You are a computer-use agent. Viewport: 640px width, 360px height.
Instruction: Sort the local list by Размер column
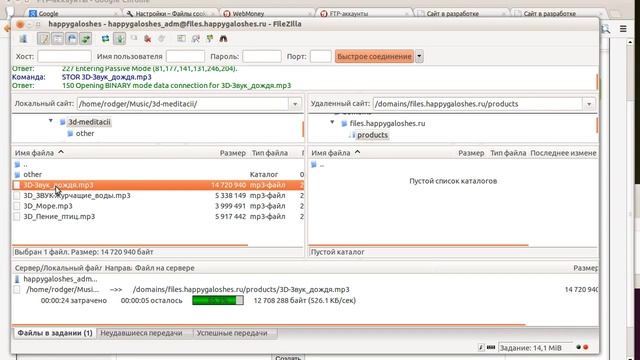[232, 153]
